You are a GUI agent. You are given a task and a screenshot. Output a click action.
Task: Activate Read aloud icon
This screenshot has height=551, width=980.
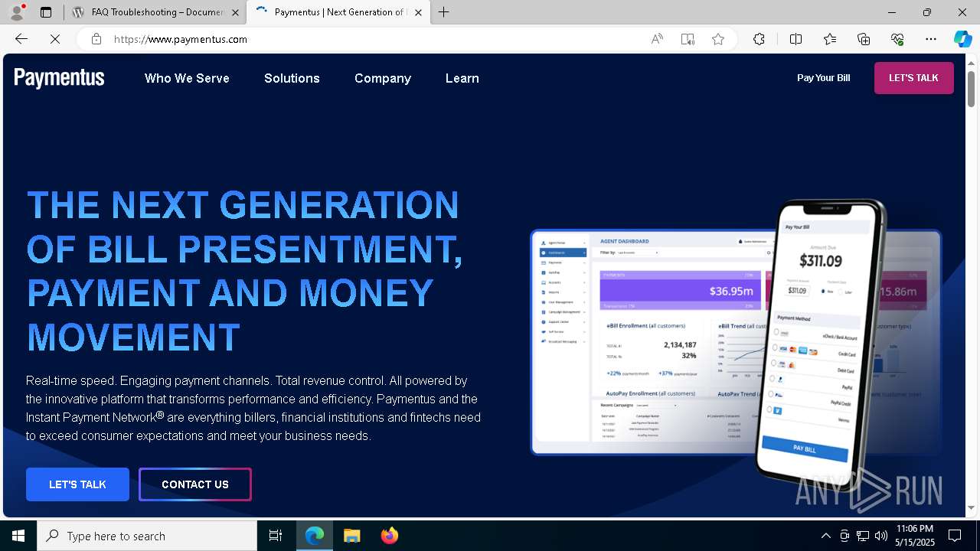click(x=657, y=39)
